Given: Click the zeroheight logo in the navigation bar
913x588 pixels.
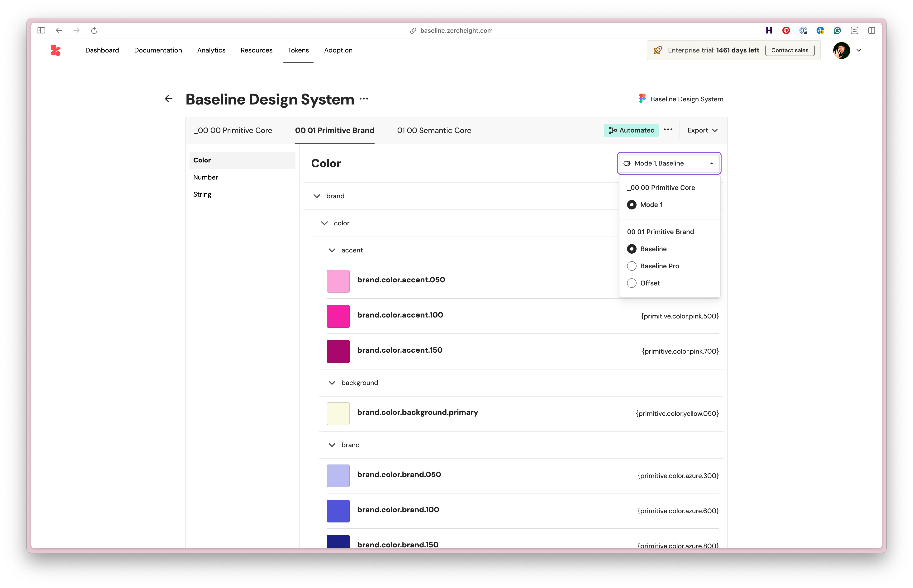Looking at the screenshot, I should click(x=56, y=50).
